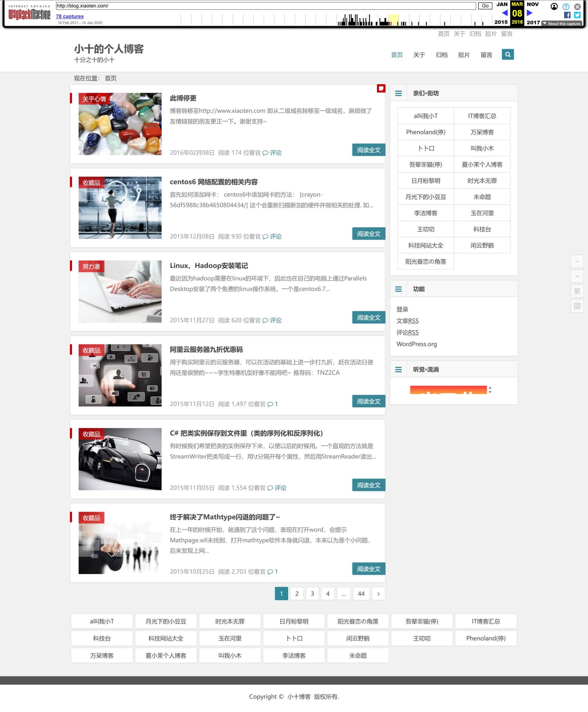This screenshot has width=588, height=712.
Task: Click the black Bugatti car thumbnail
Action: coord(120,459)
